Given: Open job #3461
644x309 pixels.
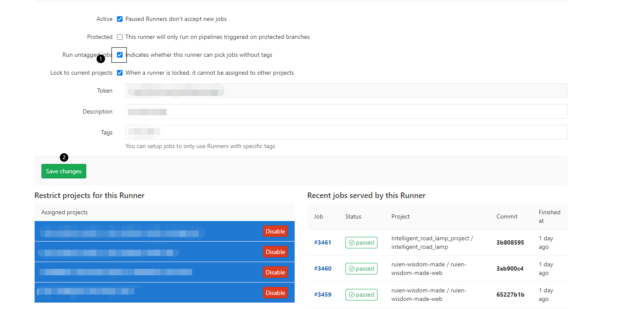Looking at the screenshot, I should click(323, 242).
